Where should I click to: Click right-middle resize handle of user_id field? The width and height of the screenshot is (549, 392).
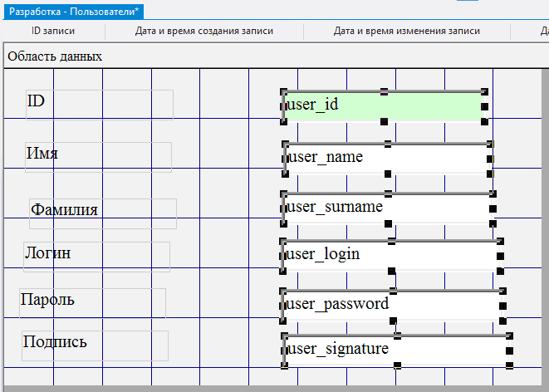pos(484,106)
